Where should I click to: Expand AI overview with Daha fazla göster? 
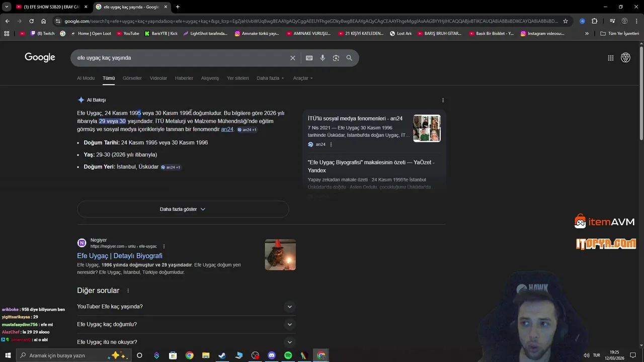(183, 209)
